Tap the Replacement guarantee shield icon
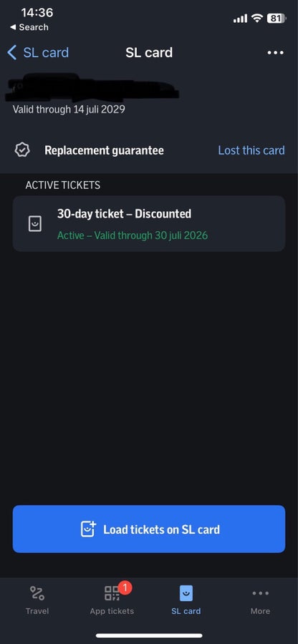298x644 pixels. (21, 150)
